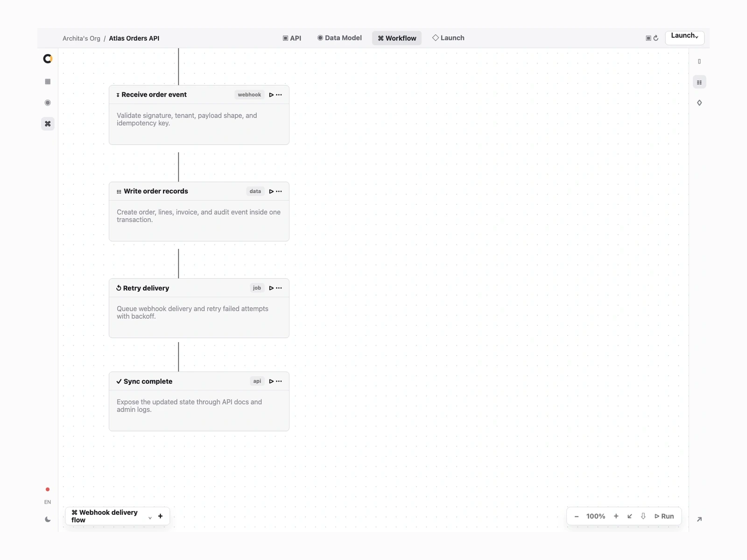Reset zoom via 100% label

point(596,516)
